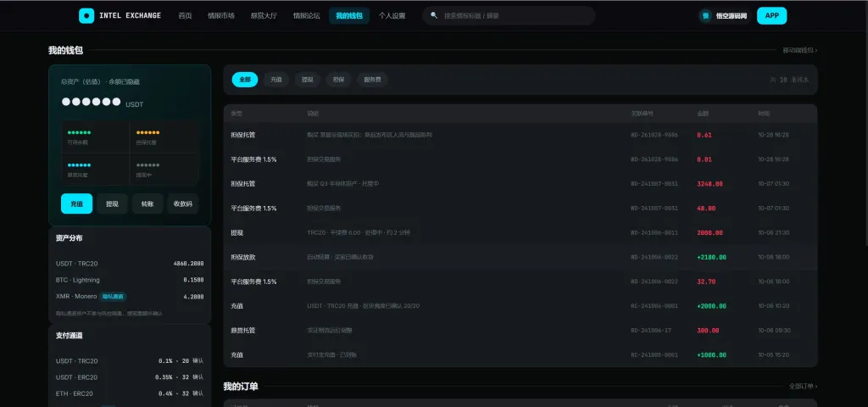Click the USDT · ERC20 payment channel row
The image size is (868, 407).
[x=130, y=377]
